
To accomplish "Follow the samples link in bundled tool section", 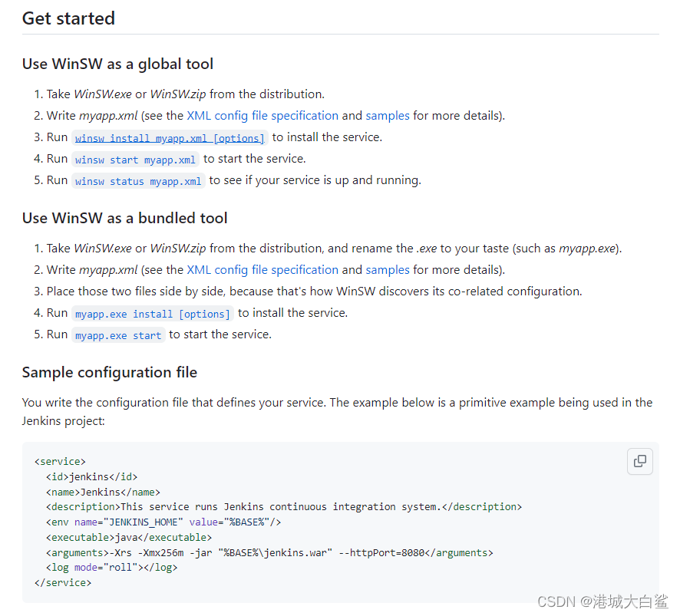I will pyautogui.click(x=388, y=270).
